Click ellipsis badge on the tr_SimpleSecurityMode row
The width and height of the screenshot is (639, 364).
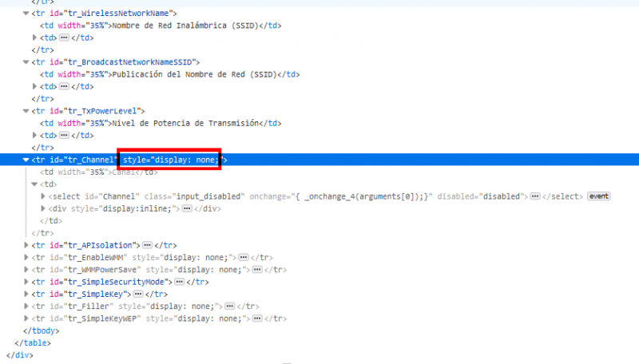(x=180, y=282)
